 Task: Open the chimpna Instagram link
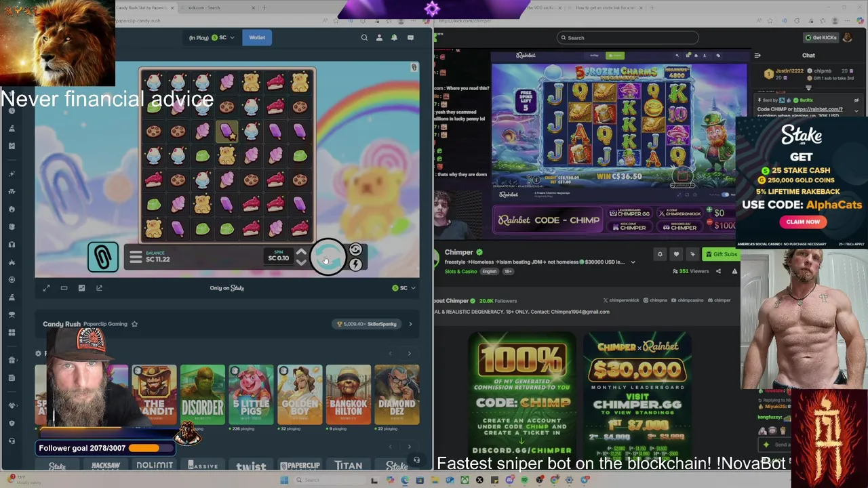pos(655,300)
